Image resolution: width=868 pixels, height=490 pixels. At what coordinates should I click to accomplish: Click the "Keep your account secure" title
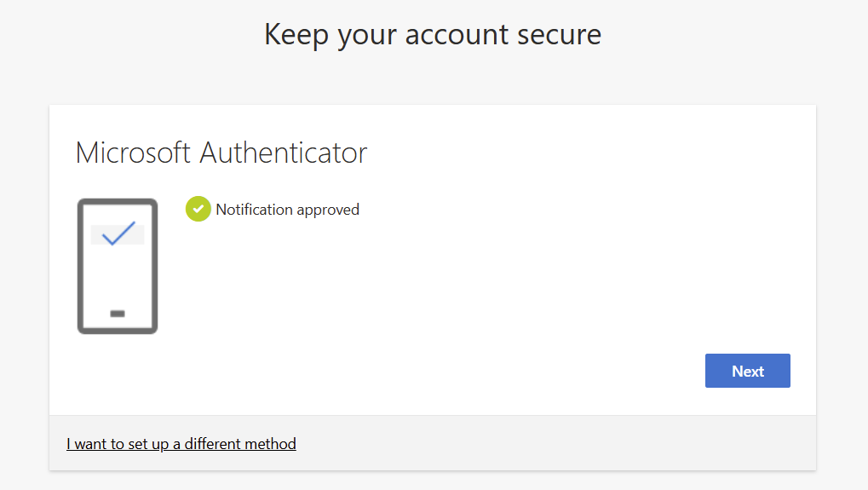433,34
